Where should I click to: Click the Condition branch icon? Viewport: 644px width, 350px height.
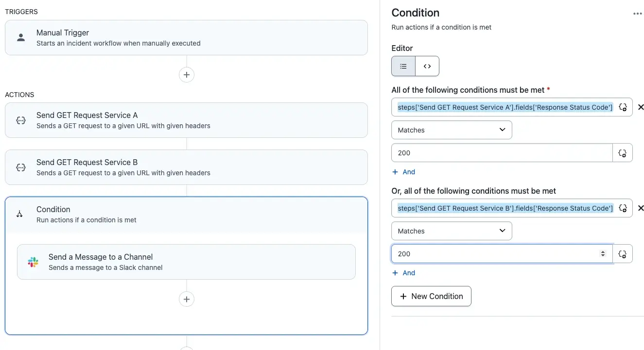pyautogui.click(x=20, y=214)
